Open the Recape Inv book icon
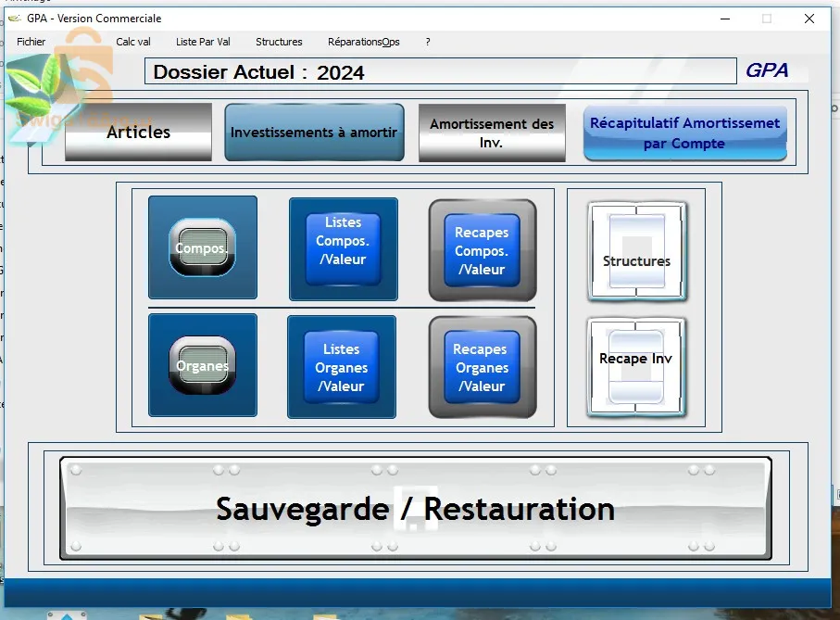Screen dimensions: 840x620 [x=636, y=367]
